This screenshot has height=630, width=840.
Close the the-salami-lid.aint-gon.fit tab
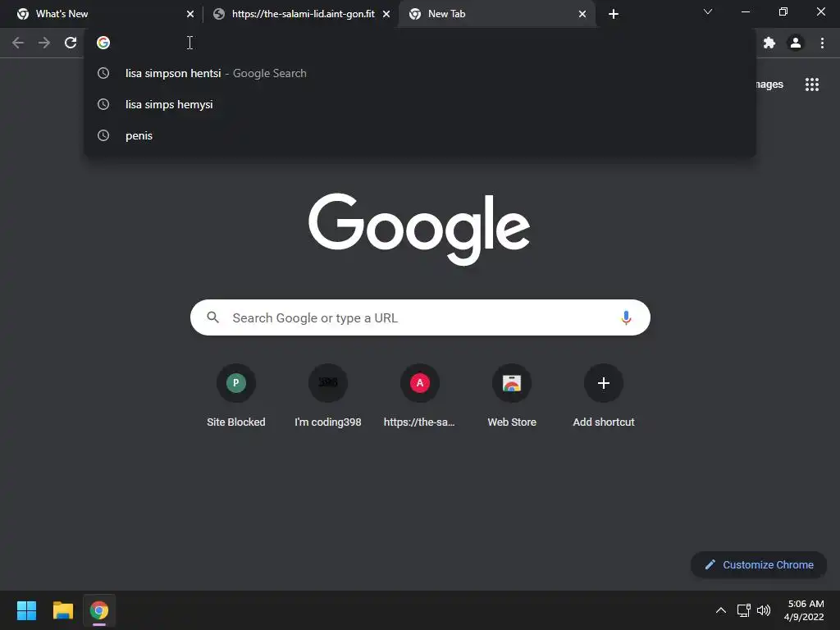[x=386, y=14]
